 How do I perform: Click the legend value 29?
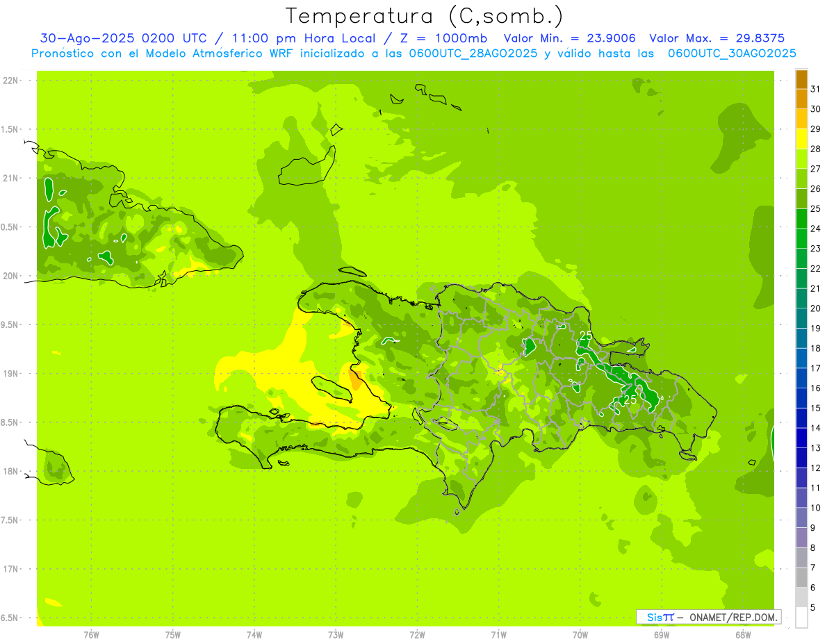click(815, 129)
